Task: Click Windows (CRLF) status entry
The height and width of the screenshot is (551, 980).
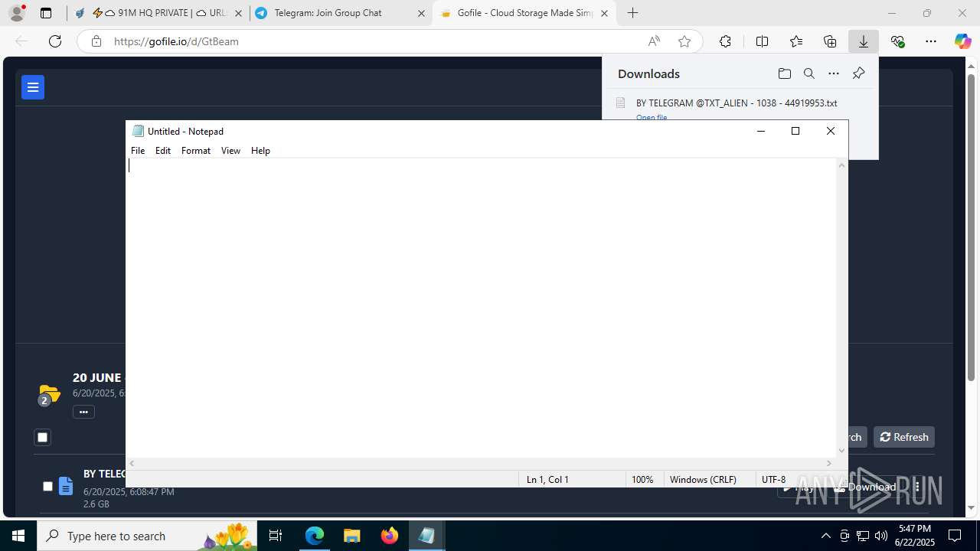Action: tap(703, 479)
